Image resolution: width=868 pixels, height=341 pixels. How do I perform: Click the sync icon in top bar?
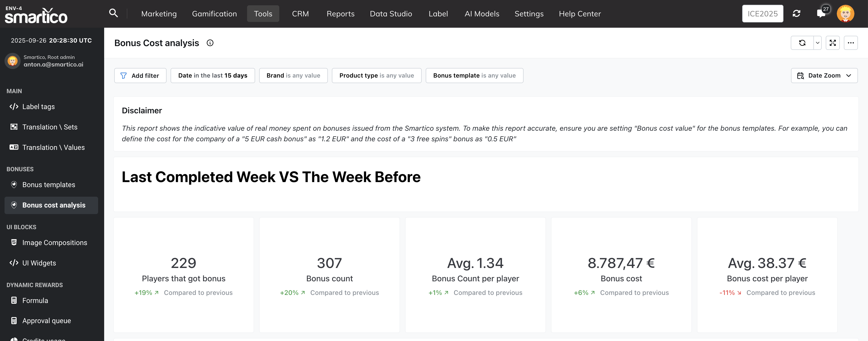(x=797, y=14)
